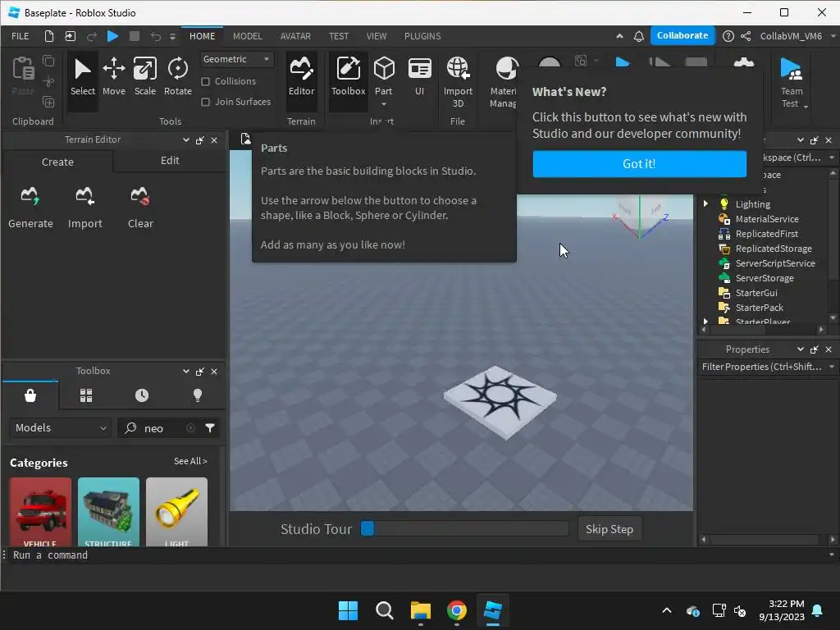
Task: Insert a Part with the cube icon
Action: [x=384, y=69]
